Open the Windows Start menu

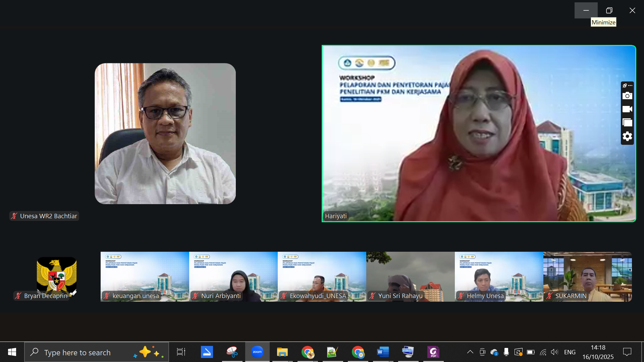click(12, 352)
